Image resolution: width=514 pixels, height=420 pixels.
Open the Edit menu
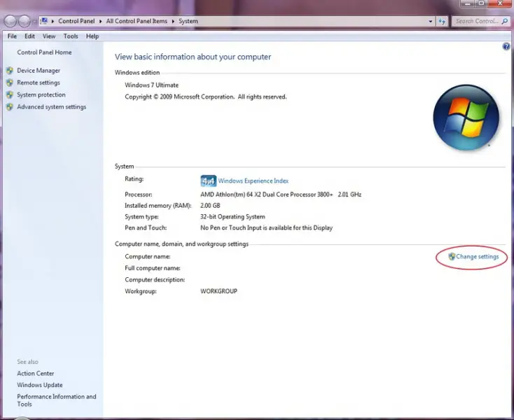29,36
